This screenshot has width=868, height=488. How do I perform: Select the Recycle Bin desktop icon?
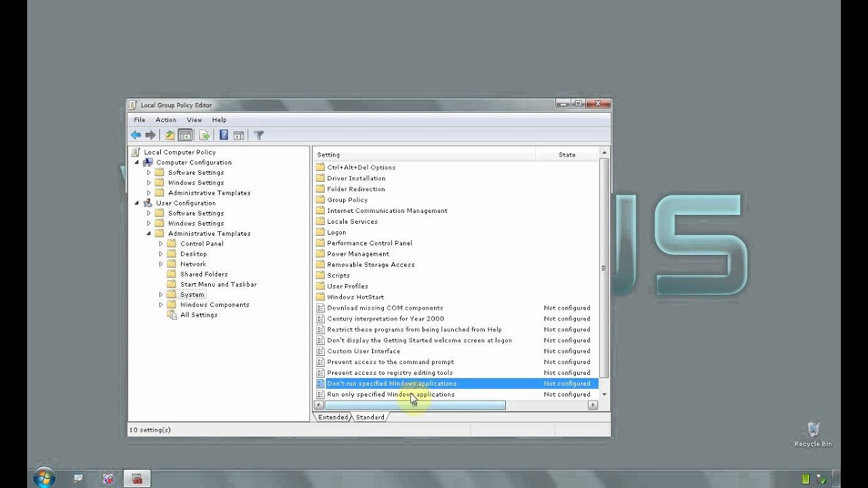813,434
